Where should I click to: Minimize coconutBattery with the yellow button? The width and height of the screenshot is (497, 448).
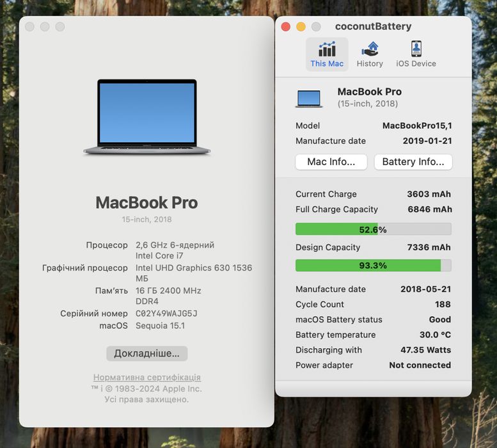pyautogui.click(x=301, y=27)
